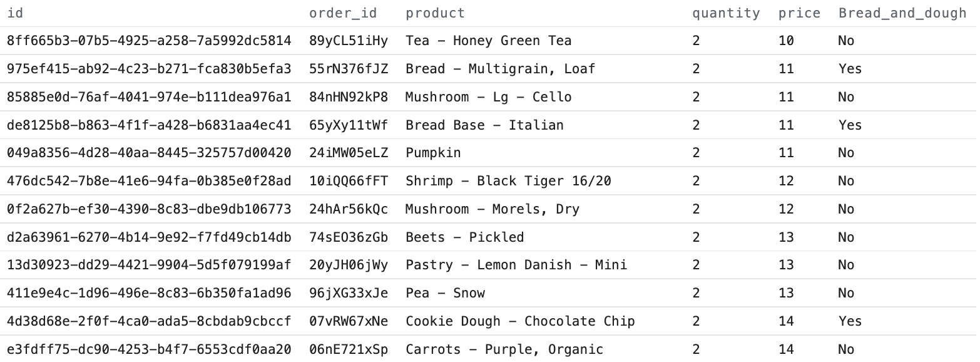The width and height of the screenshot is (980, 362).
Task: Click the Yes value for Cookie Dough row
Action: pos(850,321)
